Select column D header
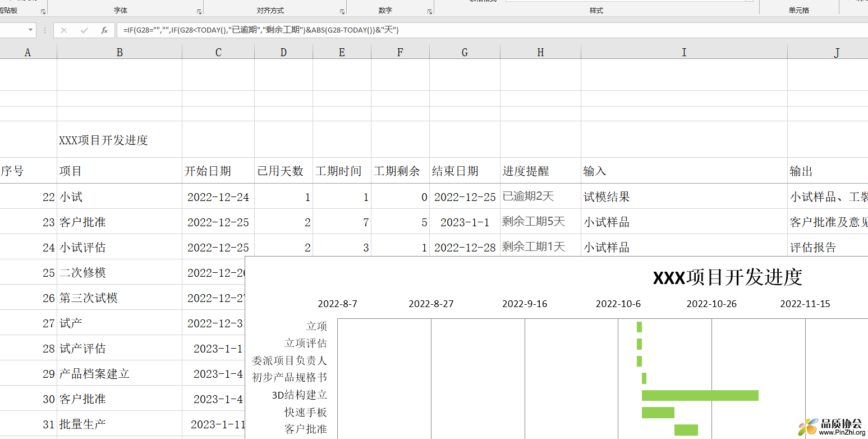 point(283,52)
